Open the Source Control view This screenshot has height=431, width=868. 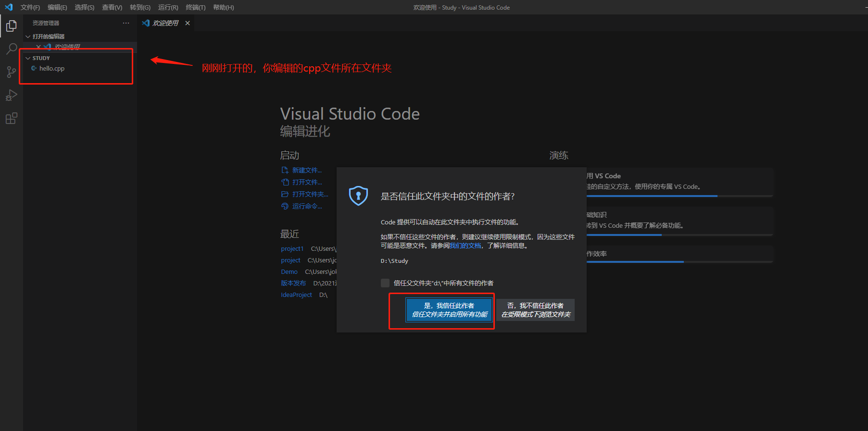click(x=12, y=72)
